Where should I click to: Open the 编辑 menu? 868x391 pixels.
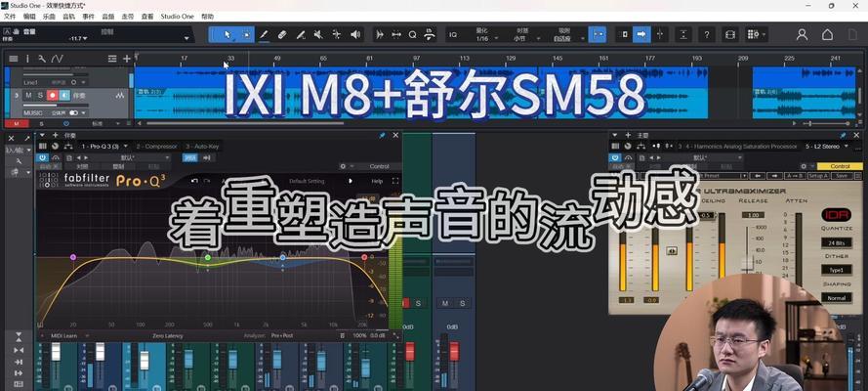(29, 17)
